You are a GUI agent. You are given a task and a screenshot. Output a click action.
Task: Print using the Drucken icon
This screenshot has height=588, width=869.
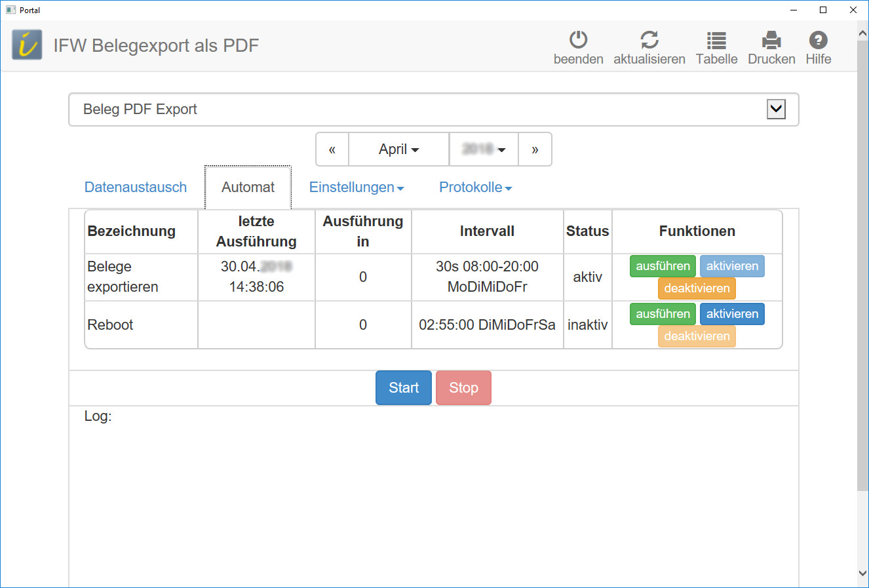pyautogui.click(x=771, y=40)
